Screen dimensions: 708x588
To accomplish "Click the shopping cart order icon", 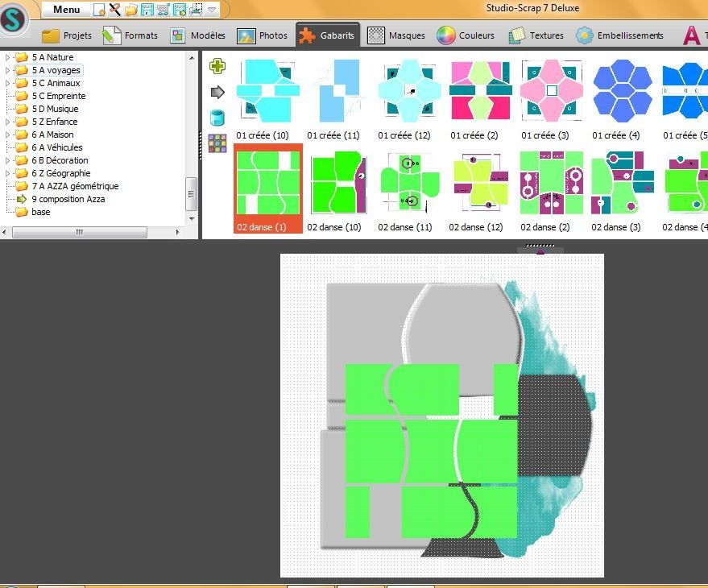I will (164, 10).
